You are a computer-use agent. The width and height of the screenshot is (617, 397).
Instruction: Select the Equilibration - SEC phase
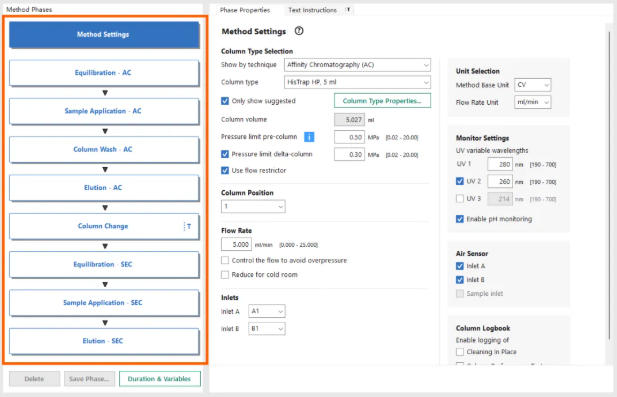tap(104, 264)
